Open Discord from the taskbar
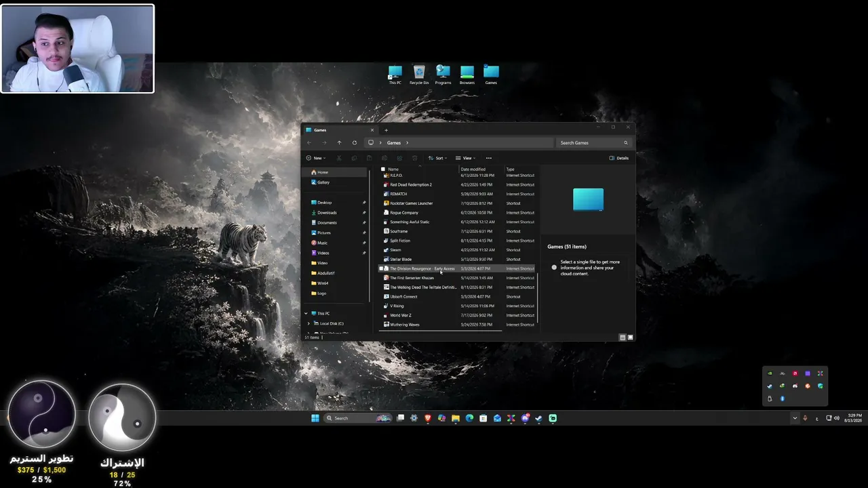The width and height of the screenshot is (868, 488). point(525,418)
